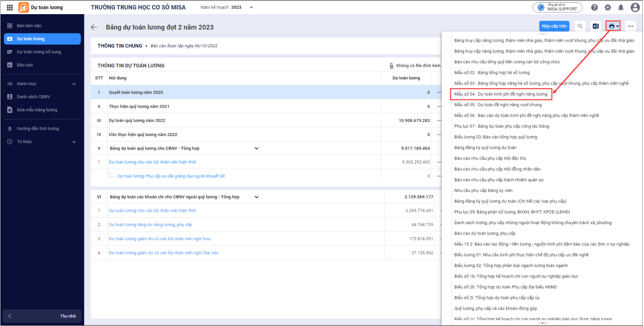Go back using the arrow beside the title

pyautogui.click(x=93, y=27)
